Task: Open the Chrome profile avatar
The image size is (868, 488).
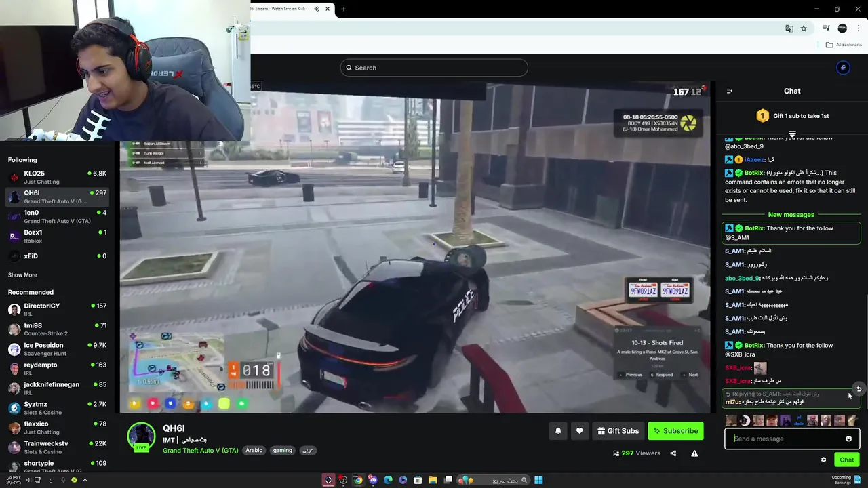Action: pos(842,28)
